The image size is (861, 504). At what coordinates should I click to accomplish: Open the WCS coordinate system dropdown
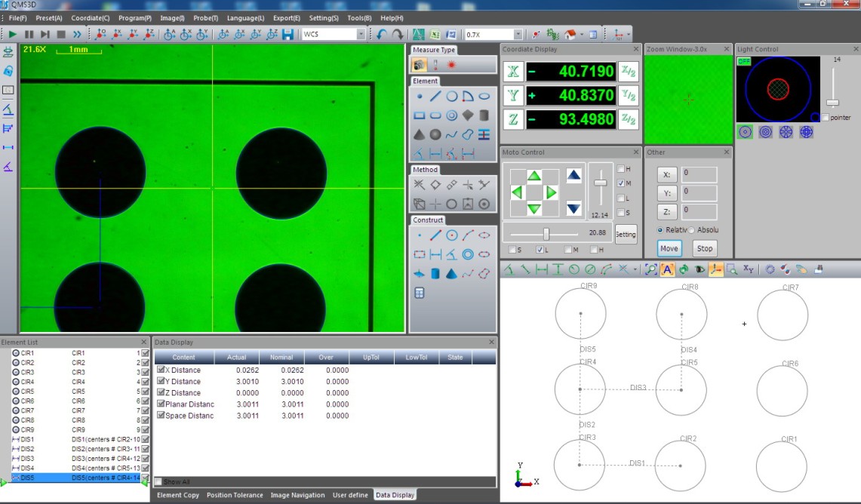(361, 34)
